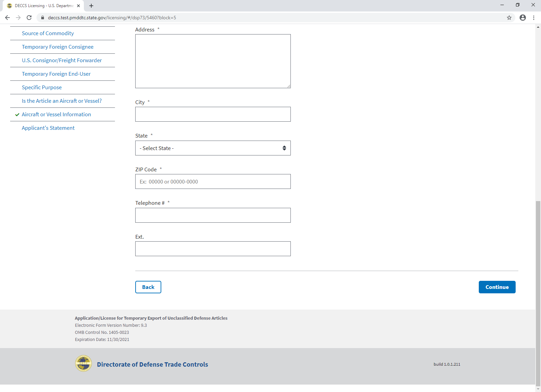Open Source of Commodity section
Image resolution: width=541 pixels, height=392 pixels.
click(x=48, y=33)
